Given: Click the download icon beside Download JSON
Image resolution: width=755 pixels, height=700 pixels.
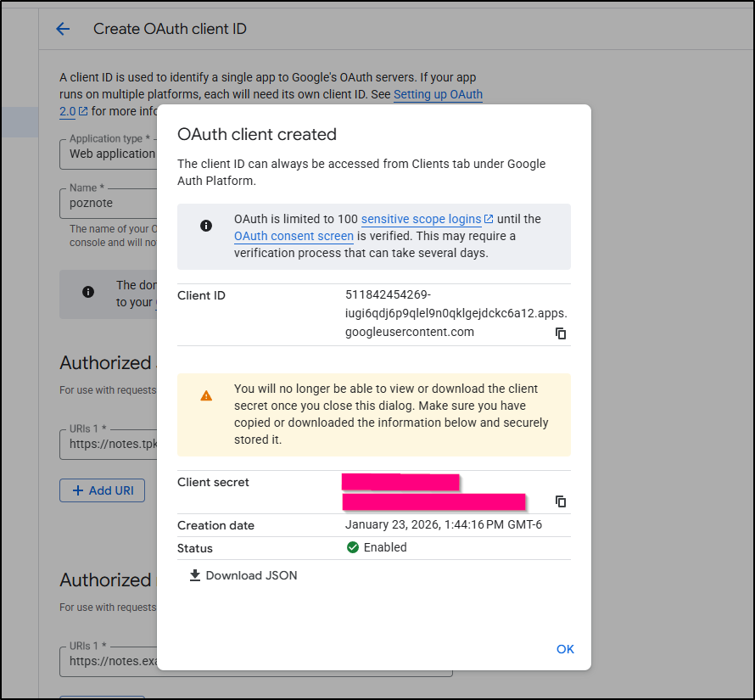Looking at the screenshot, I should coord(195,575).
